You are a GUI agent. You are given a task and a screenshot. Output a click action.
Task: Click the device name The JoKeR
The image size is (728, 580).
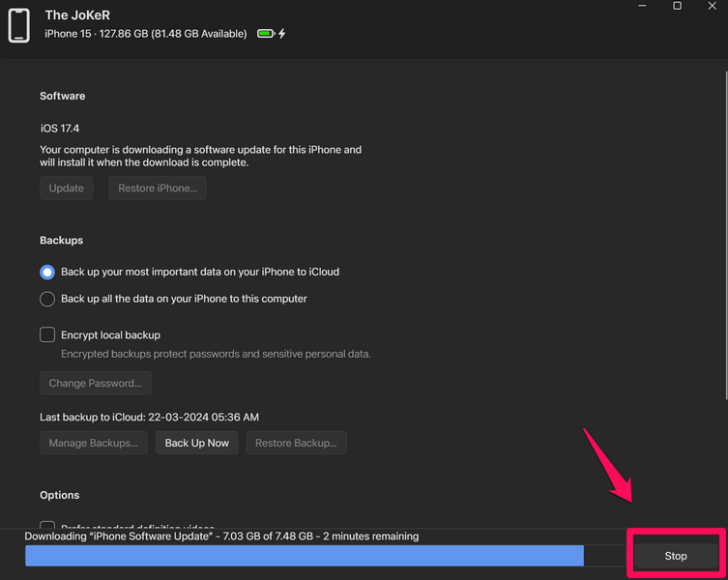click(77, 15)
